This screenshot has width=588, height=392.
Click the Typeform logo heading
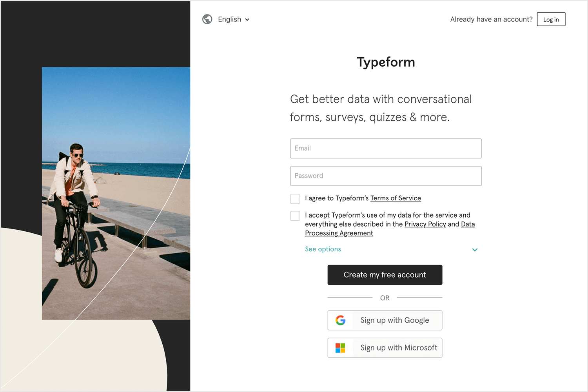point(386,62)
